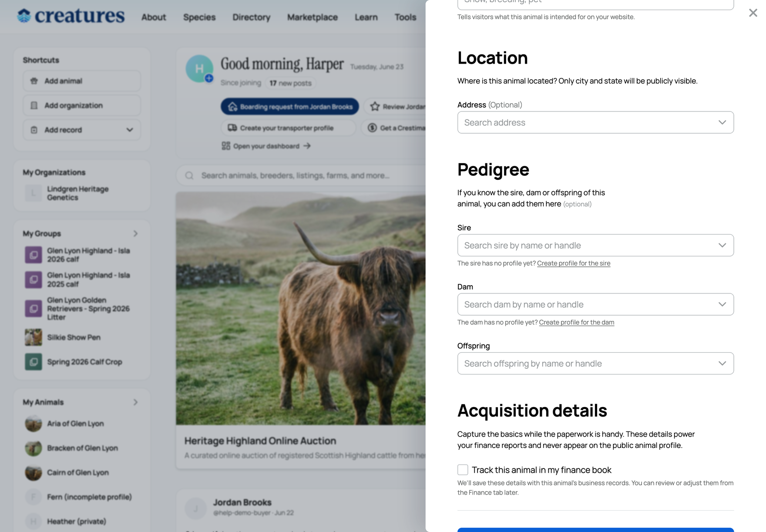Click Cairn of Glen Lyon thumbnail
Screen dimensions: 766x532
pos(34,472)
